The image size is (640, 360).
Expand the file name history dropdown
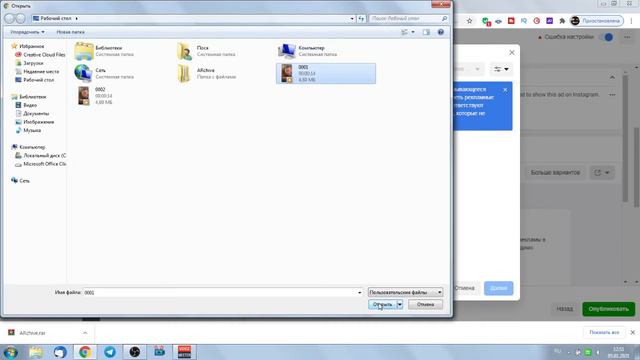click(x=360, y=292)
